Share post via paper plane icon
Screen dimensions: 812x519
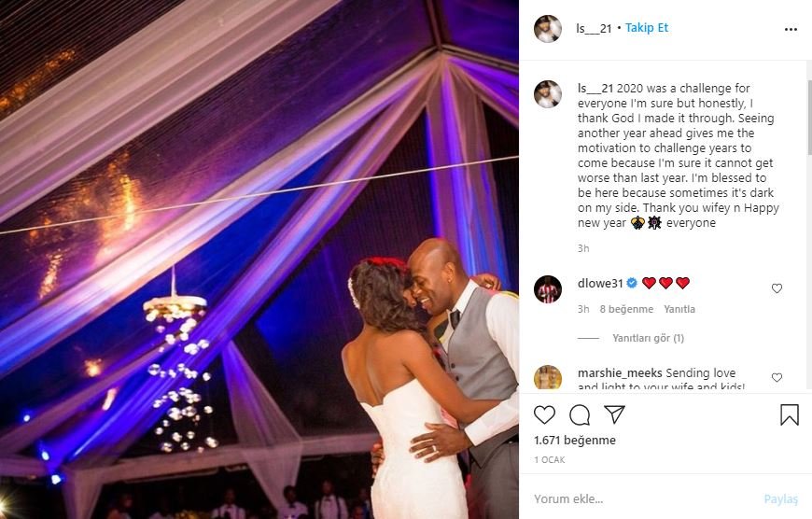point(615,414)
